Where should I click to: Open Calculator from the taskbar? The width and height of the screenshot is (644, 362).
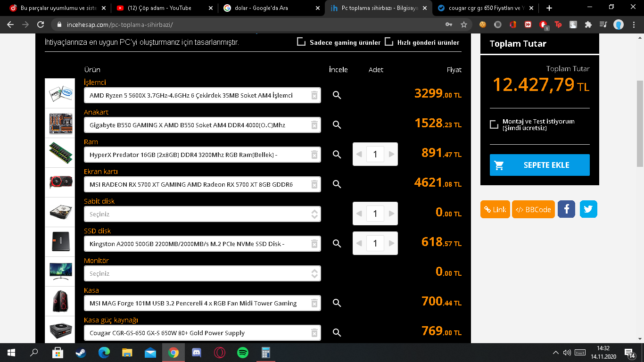pos(266,352)
